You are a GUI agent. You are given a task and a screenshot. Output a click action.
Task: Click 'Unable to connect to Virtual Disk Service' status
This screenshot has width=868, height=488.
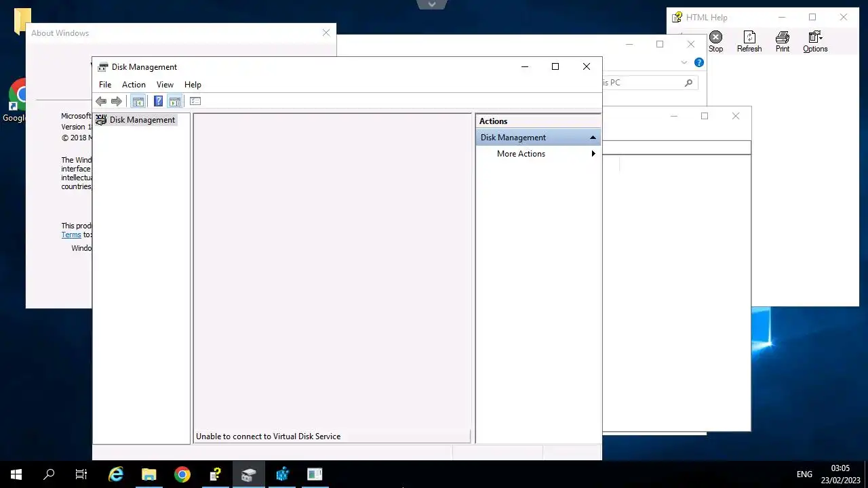268,436
